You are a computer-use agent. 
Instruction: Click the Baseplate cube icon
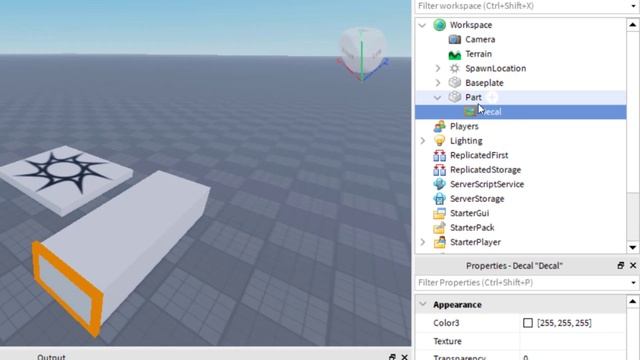[x=455, y=83]
